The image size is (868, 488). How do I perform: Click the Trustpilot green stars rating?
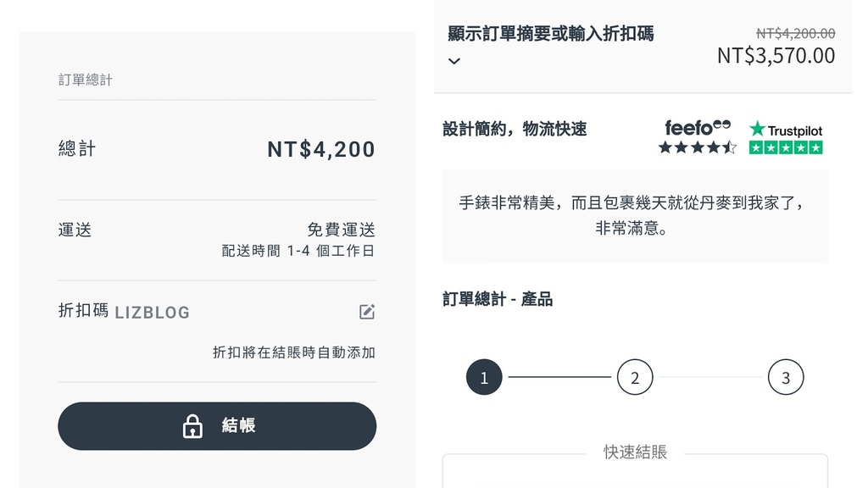click(x=786, y=147)
